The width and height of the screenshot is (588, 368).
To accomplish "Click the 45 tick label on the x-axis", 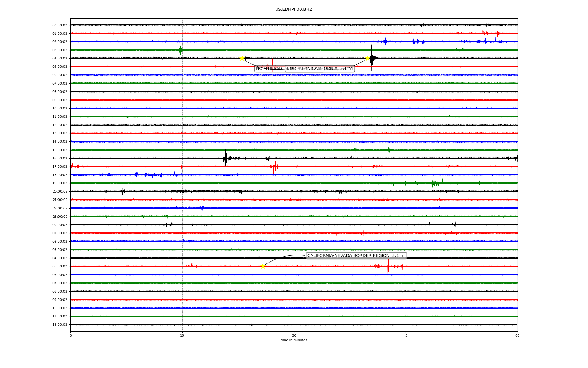I will [406, 335].
